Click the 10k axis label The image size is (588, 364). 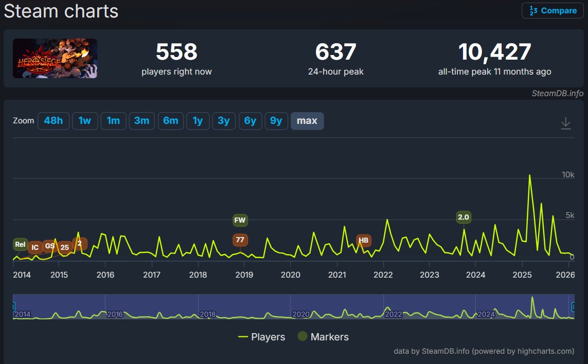(x=568, y=175)
